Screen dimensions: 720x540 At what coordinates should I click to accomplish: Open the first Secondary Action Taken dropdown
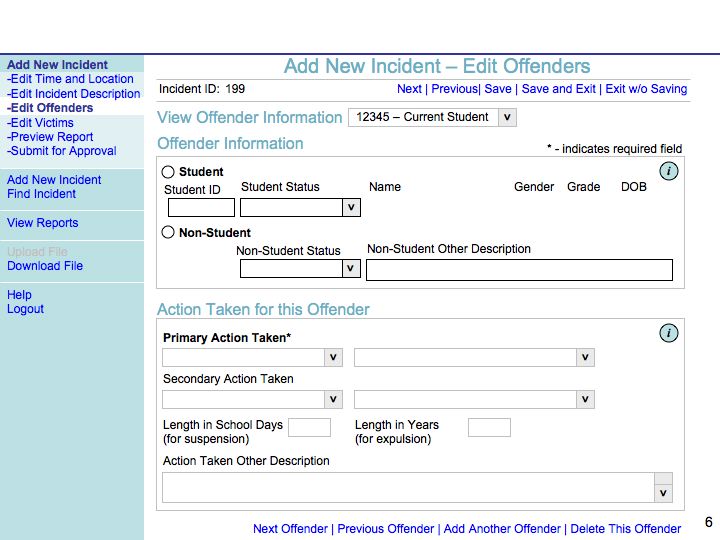point(253,399)
